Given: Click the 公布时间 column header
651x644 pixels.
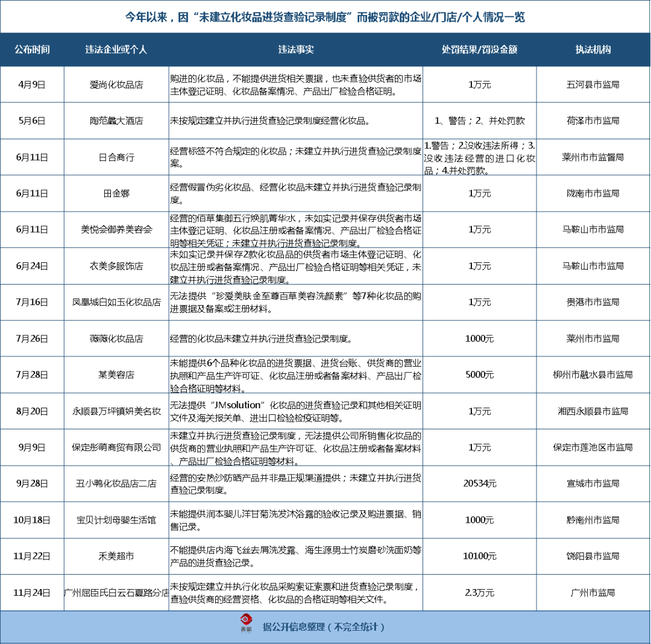Looking at the screenshot, I should click(32, 49).
